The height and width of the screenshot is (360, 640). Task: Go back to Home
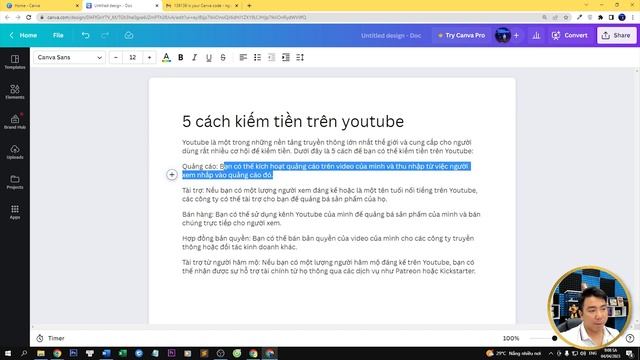click(x=23, y=36)
